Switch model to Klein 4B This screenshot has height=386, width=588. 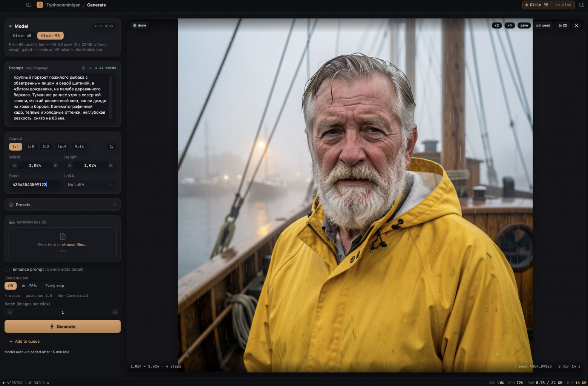(x=22, y=36)
